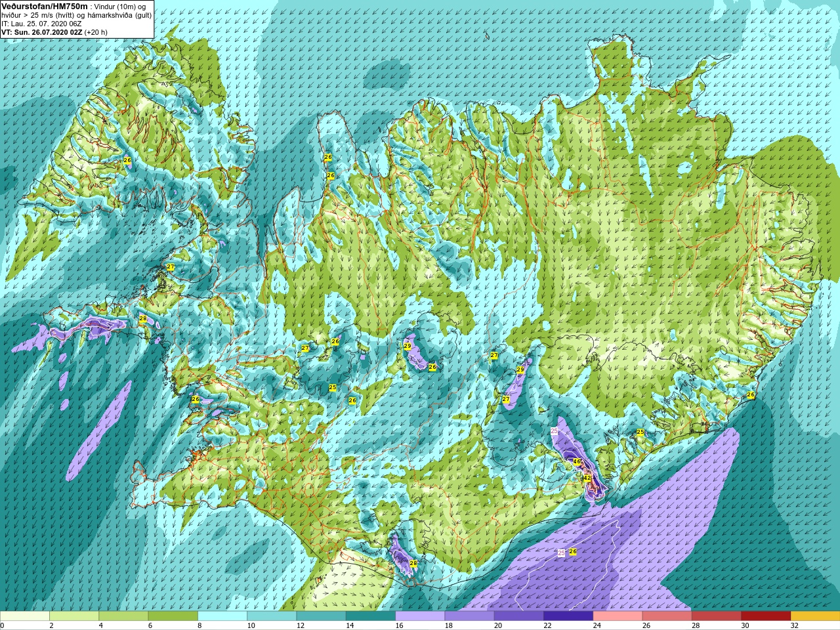Click the yellow 26 marker on the southeast coastline
840x630 pixels.
751,394
